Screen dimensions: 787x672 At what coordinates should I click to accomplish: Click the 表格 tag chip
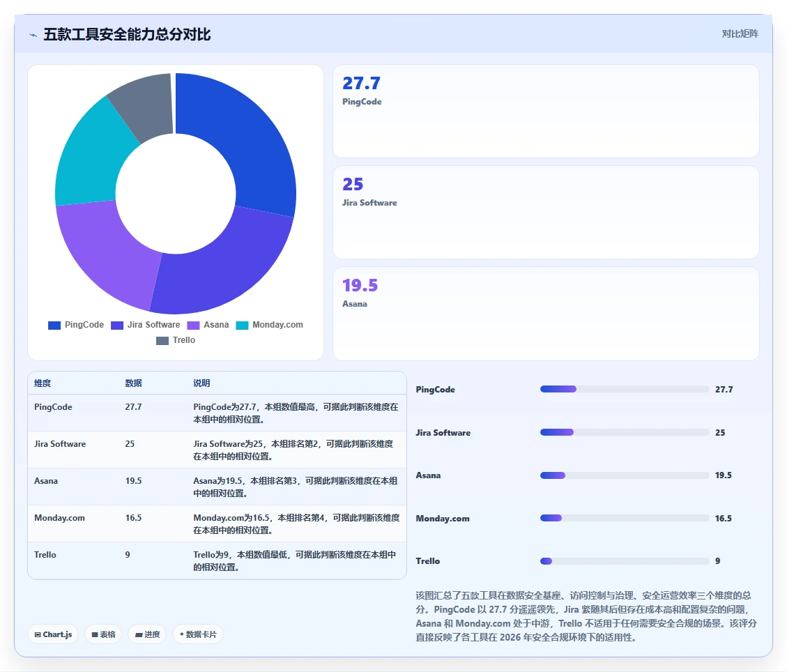point(103,634)
